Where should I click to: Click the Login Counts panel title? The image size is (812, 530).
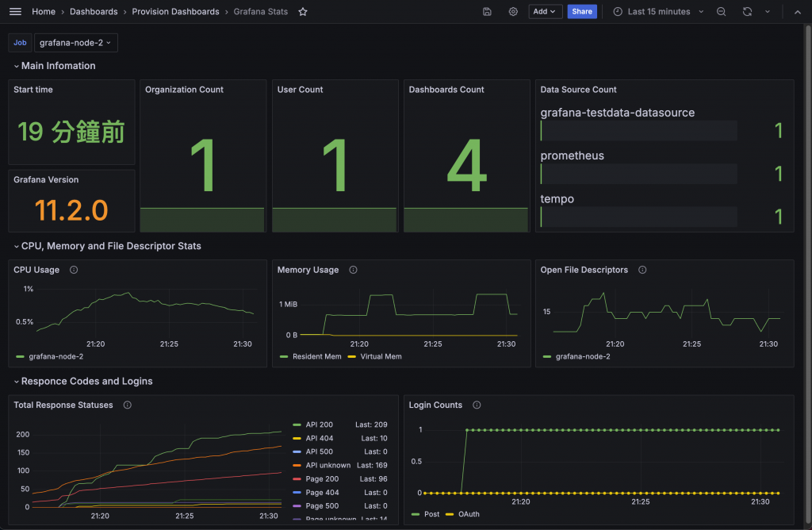[435, 405]
